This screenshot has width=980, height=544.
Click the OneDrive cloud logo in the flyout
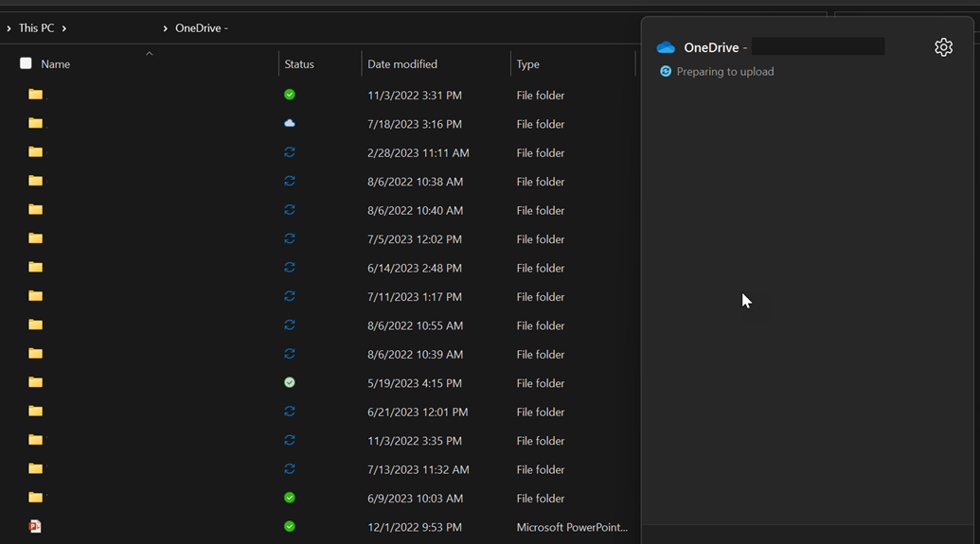666,47
